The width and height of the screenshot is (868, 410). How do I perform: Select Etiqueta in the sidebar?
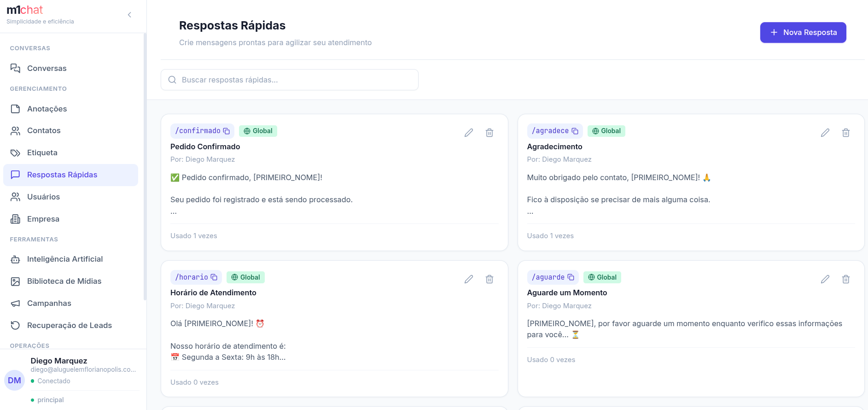click(x=70, y=153)
